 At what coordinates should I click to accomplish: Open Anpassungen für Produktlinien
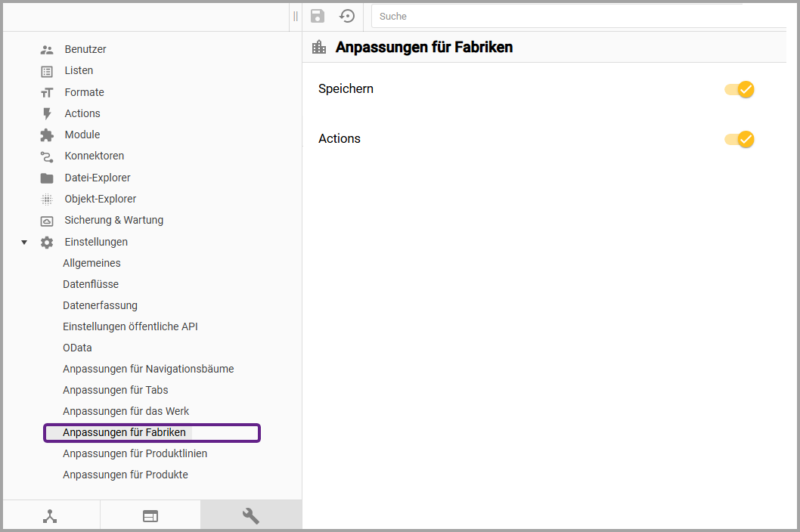click(x=135, y=453)
